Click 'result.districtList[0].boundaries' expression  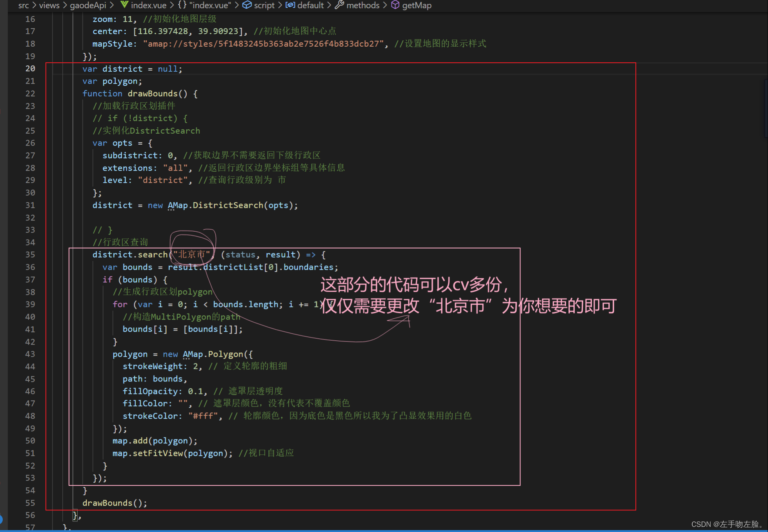(x=250, y=267)
